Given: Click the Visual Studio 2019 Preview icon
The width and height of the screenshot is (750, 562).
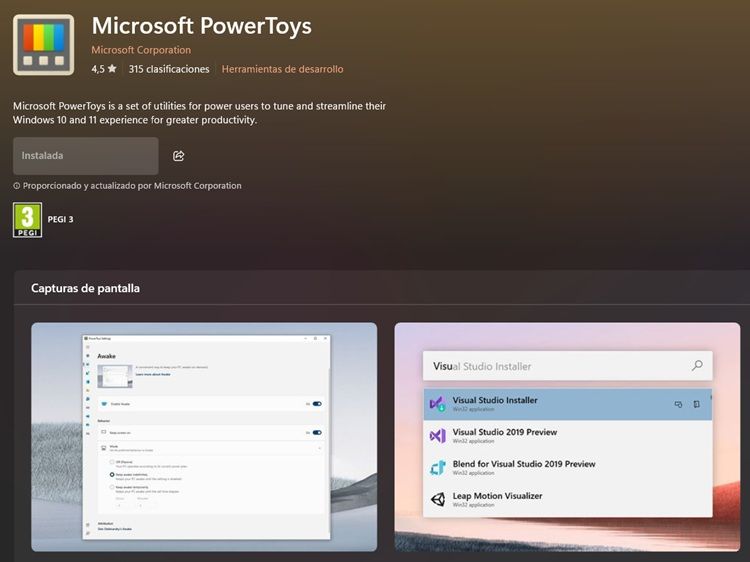Looking at the screenshot, I should [437, 436].
